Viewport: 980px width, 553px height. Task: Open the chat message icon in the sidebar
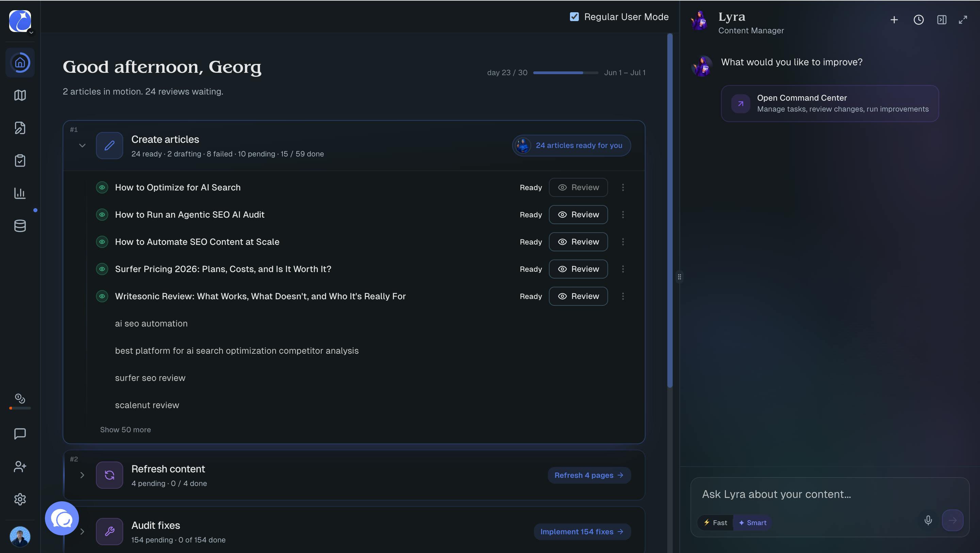20,434
